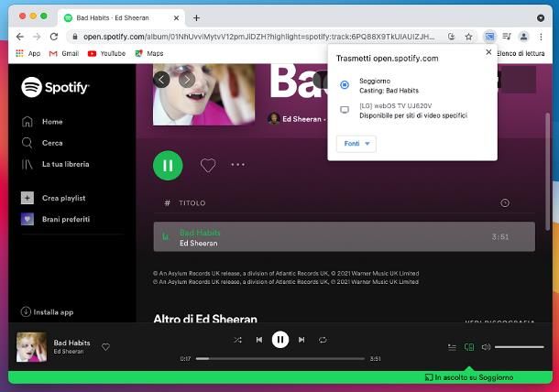
Task: Skip to previous track
Action: (259, 340)
